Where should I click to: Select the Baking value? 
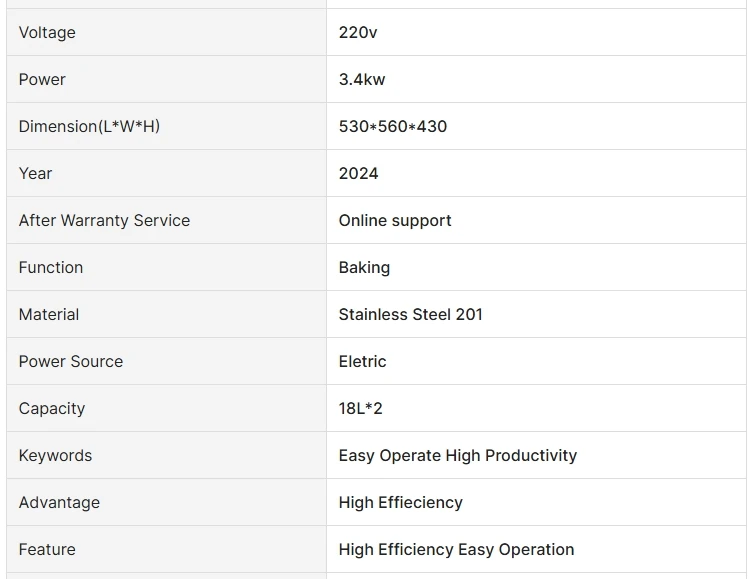[x=364, y=268]
